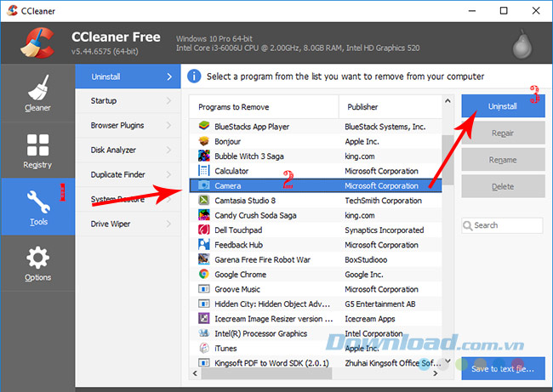
Task: Click the CCleaner logo in header
Action: 37,43
